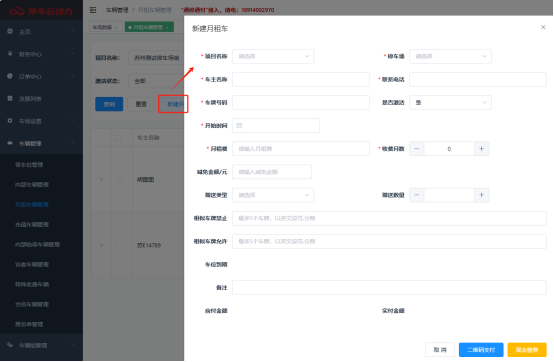Check the 苏E14789 row checkbox

tap(120, 245)
